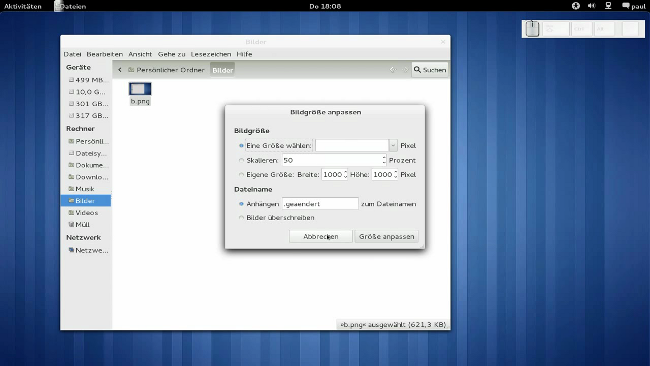Open the clock 'Do 18:08' calendar
Viewport: 650px width, 366px height.
click(325, 6)
